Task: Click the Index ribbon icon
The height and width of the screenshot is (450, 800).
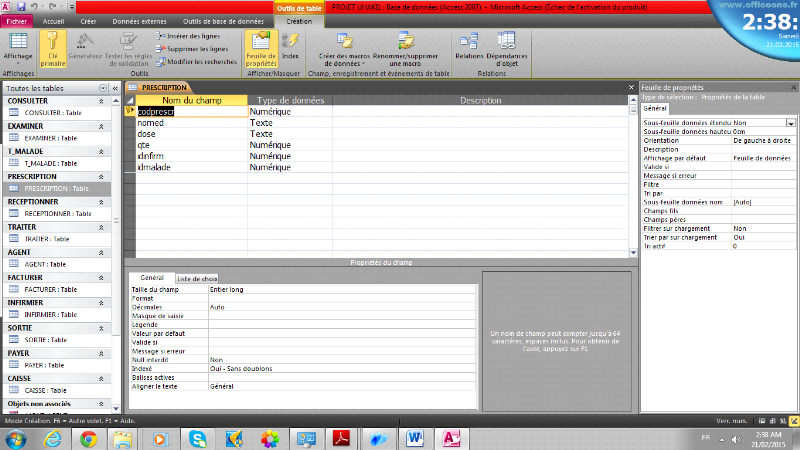Action: 290,45
